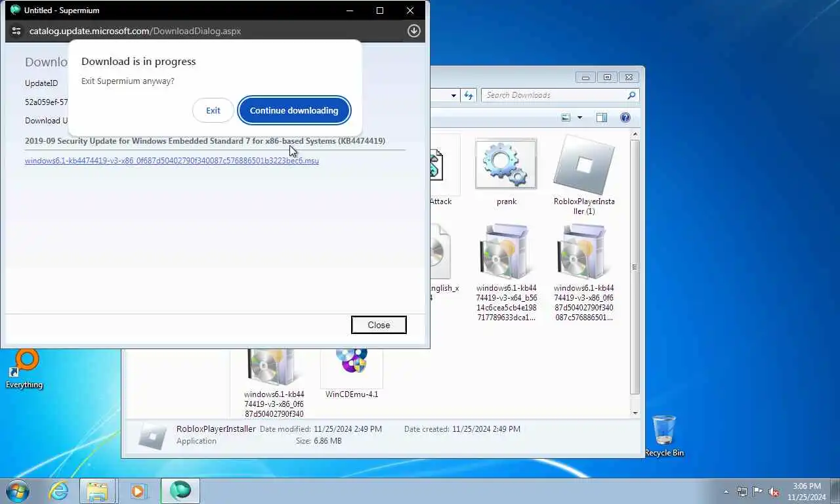
Task: Expand the Explorer address bar history dropdown
Action: click(453, 95)
